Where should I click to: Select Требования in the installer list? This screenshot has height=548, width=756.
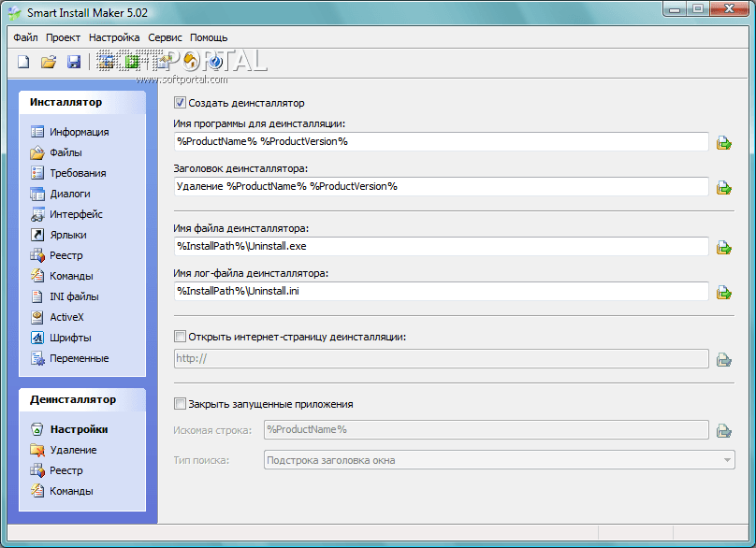[x=68, y=173]
